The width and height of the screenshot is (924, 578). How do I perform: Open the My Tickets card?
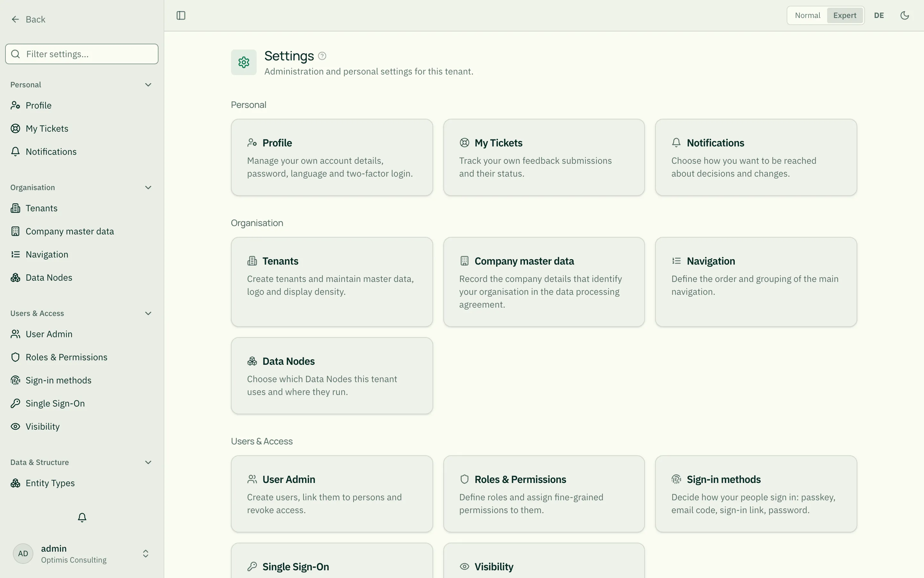click(x=544, y=157)
